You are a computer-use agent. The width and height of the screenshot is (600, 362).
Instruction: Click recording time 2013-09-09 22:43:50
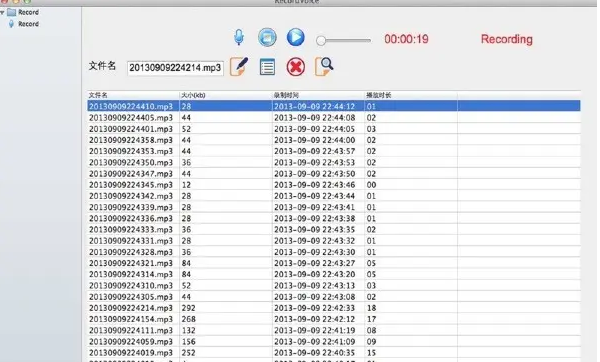[315, 173]
